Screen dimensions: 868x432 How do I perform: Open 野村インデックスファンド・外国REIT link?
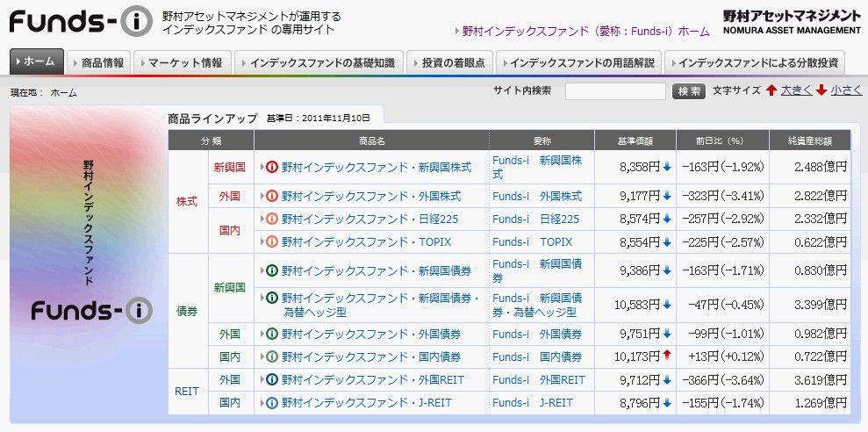click(372, 380)
